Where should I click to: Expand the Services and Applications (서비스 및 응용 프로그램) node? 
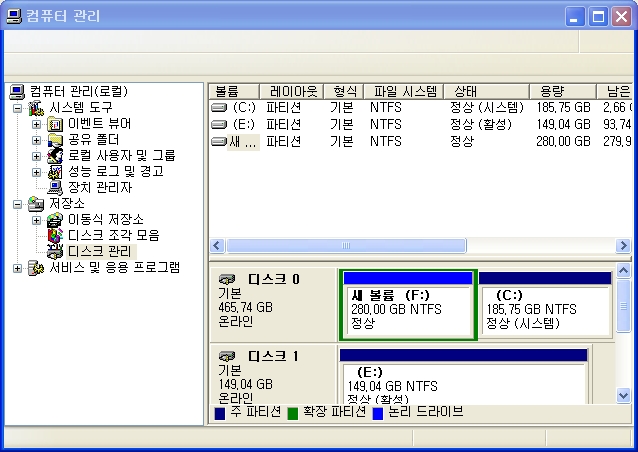click(x=18, y=267)
